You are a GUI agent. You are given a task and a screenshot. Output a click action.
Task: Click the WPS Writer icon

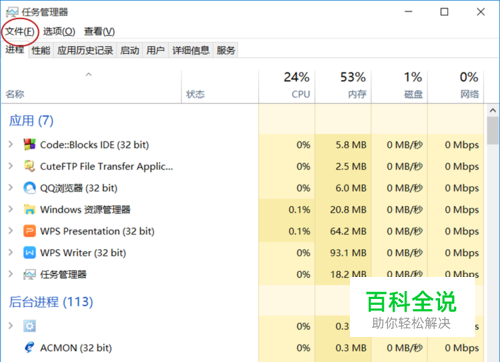(29, 253)
